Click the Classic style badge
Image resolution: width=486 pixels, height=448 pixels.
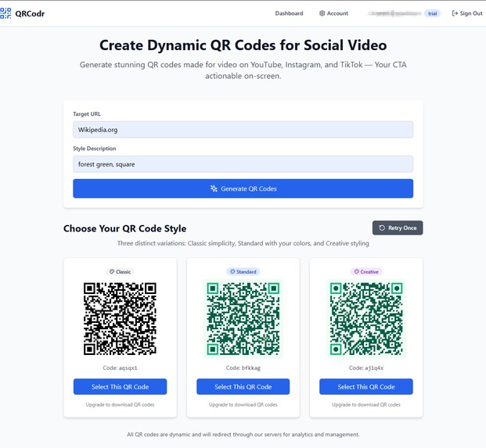120,272
